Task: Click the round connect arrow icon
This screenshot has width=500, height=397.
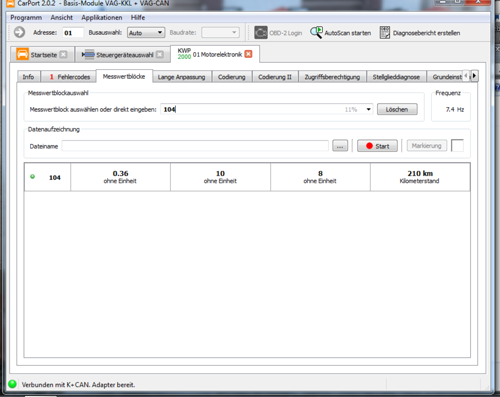Action: tap(19, 32)
